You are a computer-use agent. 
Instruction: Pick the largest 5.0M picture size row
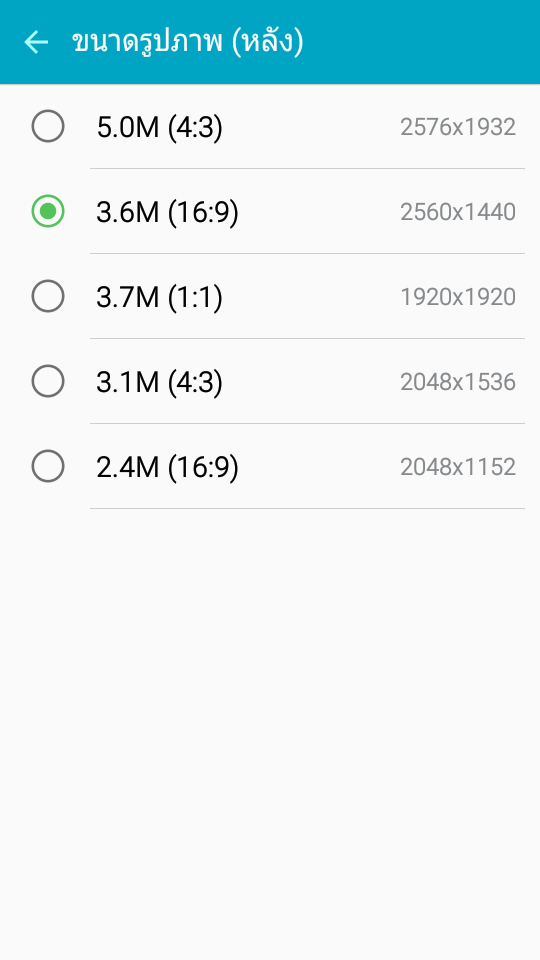pyautogui.click(x=270, y=126)
